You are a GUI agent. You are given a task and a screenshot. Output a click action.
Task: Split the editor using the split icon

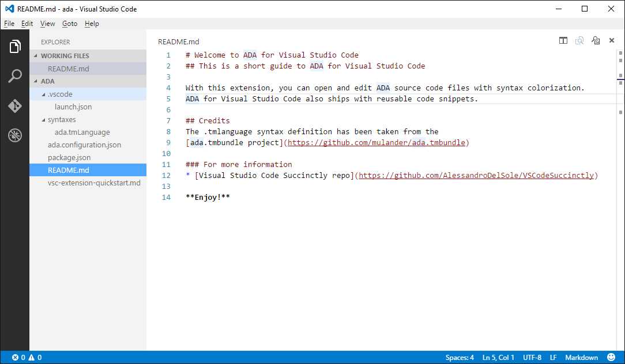point(563,40)
